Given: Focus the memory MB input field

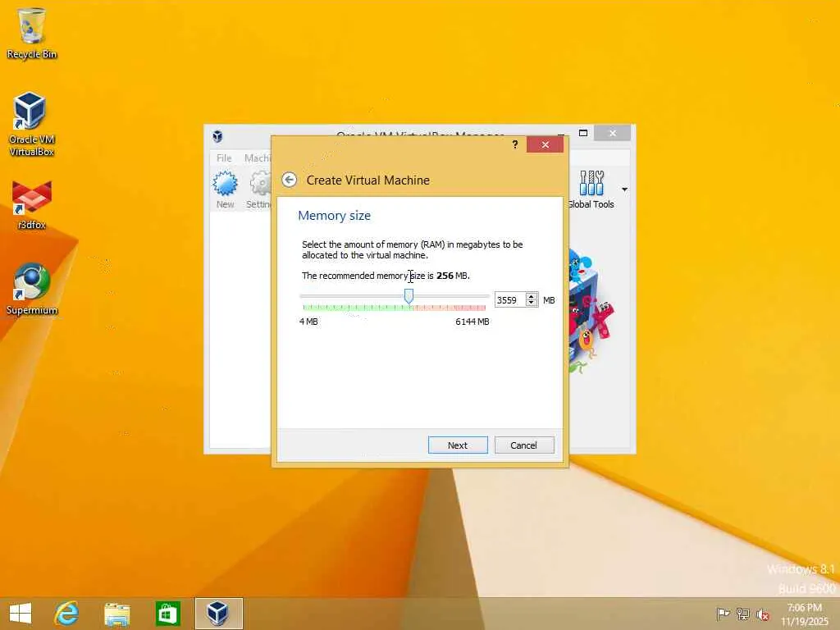Looking at the screenshot, I should [510, 300].
